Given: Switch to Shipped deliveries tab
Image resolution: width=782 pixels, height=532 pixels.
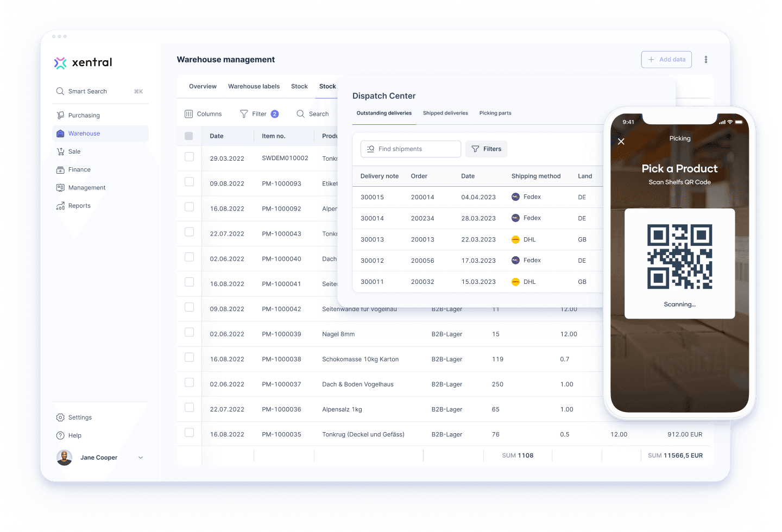Looking at the screenshot, I should 445,113.
